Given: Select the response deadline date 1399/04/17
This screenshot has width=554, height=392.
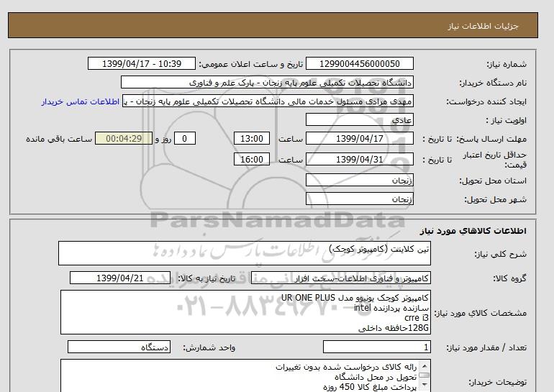Looking at the screenshot, I should [359, 138].
